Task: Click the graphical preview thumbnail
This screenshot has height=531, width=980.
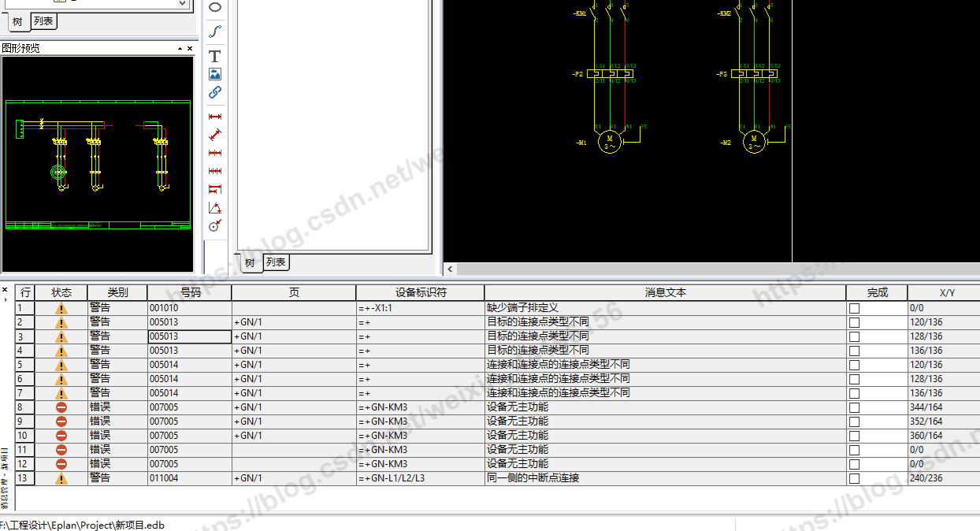Action: [x=98, y=164]
